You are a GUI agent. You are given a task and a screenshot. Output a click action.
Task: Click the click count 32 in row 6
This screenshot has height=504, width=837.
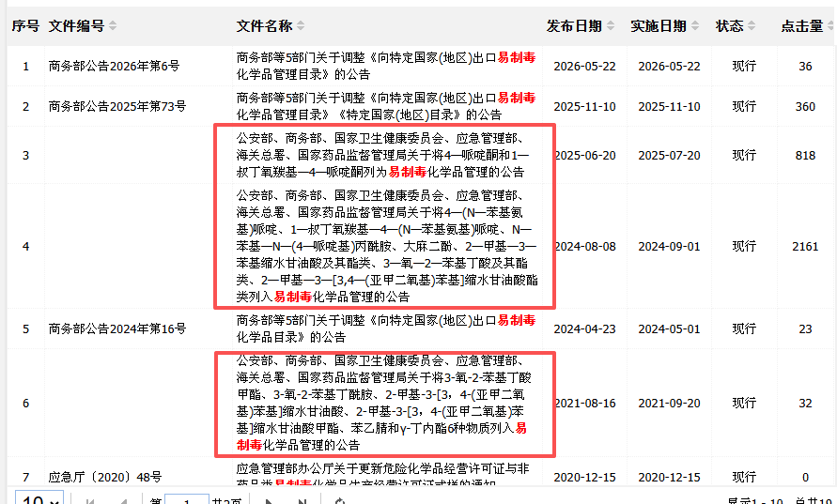coord(805,404)
